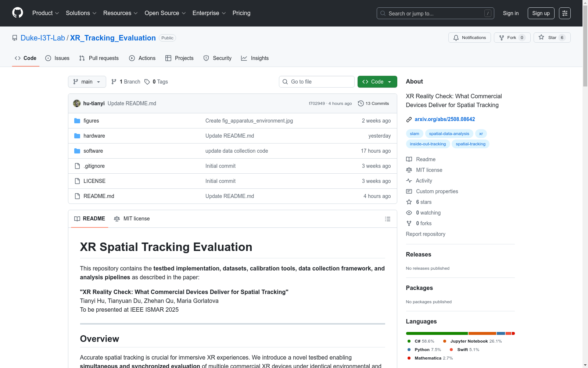Expand the Open Source menu
Screen dimensions: 588x368
[165, 13]
